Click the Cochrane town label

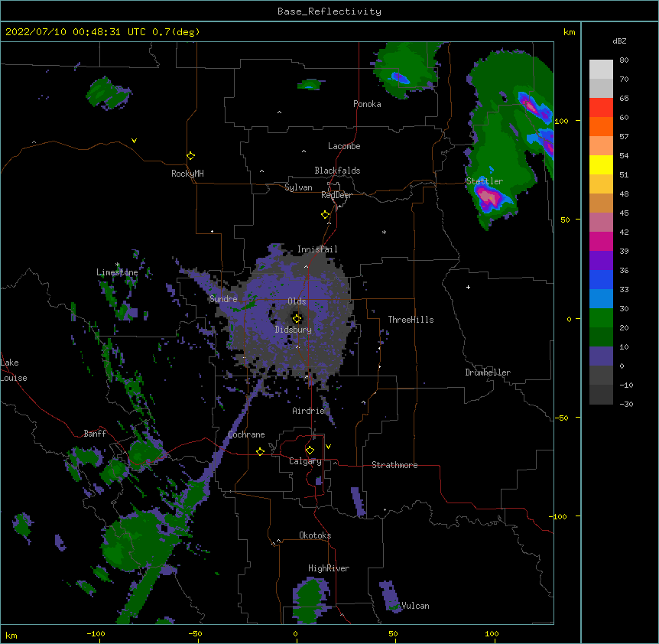246,434
